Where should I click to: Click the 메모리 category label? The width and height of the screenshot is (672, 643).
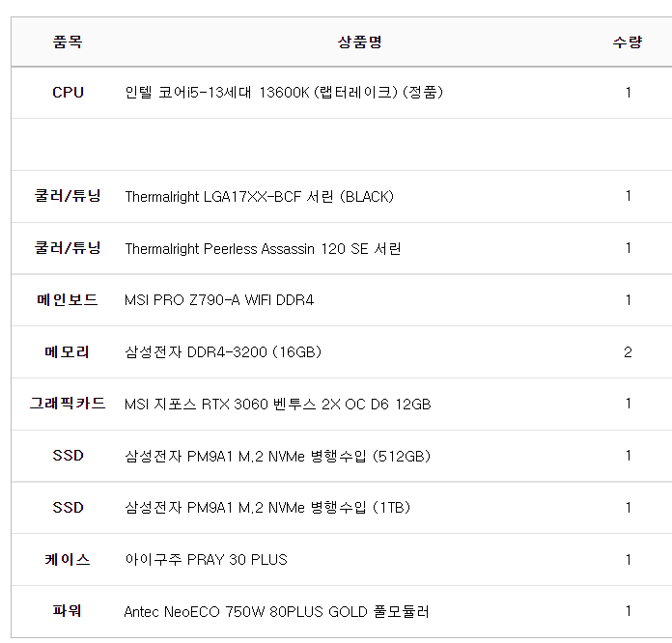tap(68, 352)
